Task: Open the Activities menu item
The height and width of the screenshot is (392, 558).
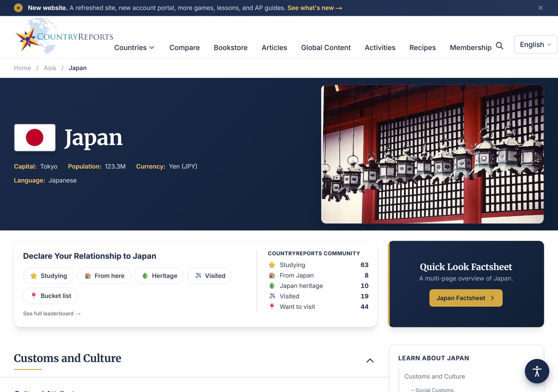Action: 380,47
